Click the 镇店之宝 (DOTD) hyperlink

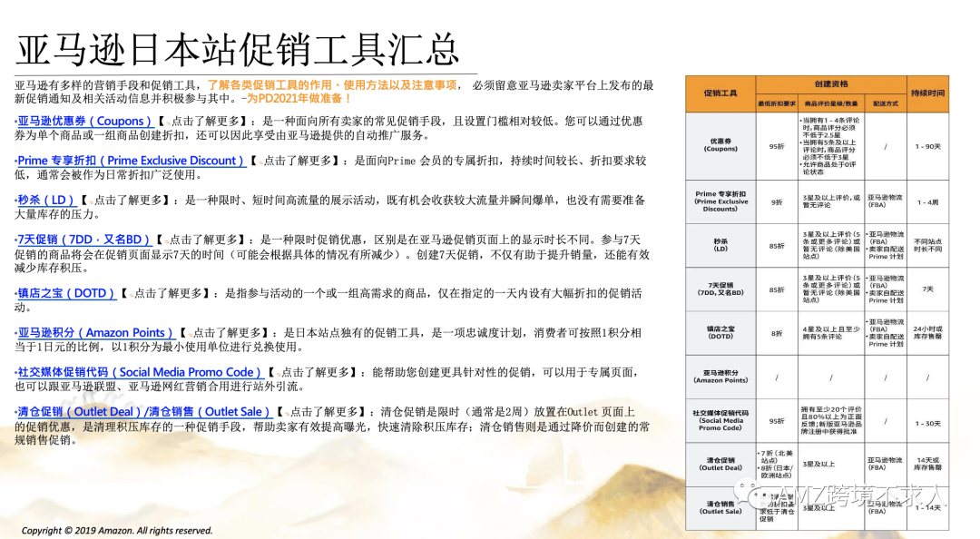coord(66,293)
